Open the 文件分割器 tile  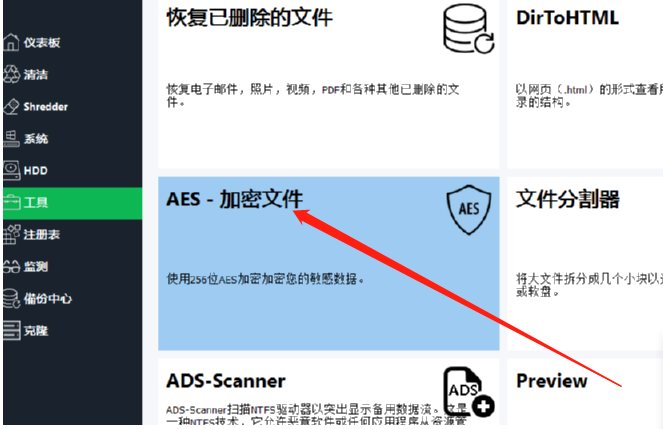[585, 264]
